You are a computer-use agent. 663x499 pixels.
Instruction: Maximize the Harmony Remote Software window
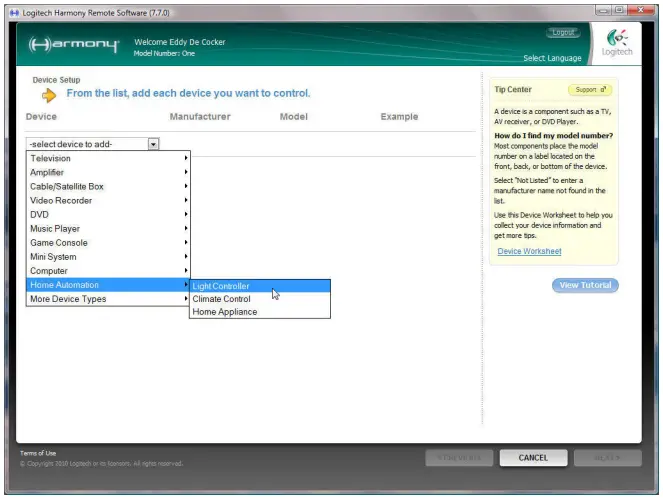(619, 10)
